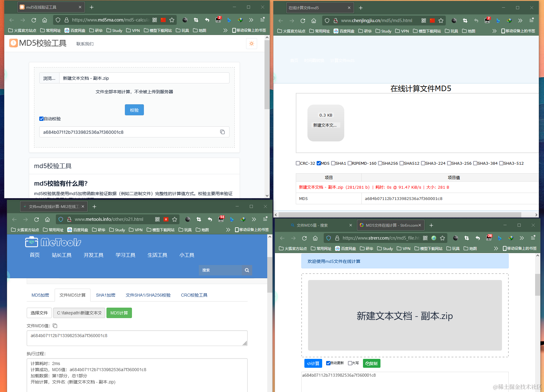This screenshot has height=392, width=544.
Task: Enable the SHA256 checkbox on chenjingjiu page
Action: pyautogui.click(x=380, y=163)
